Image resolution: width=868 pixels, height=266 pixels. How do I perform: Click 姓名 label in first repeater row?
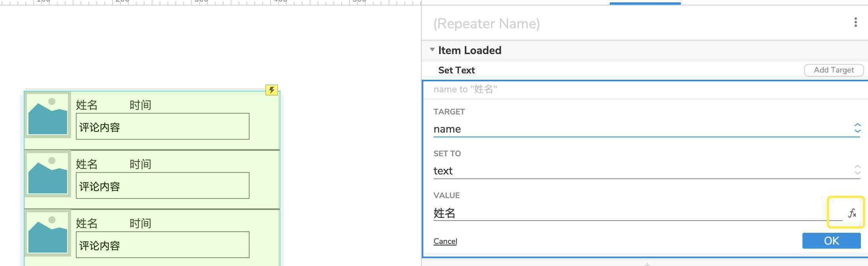87,105
